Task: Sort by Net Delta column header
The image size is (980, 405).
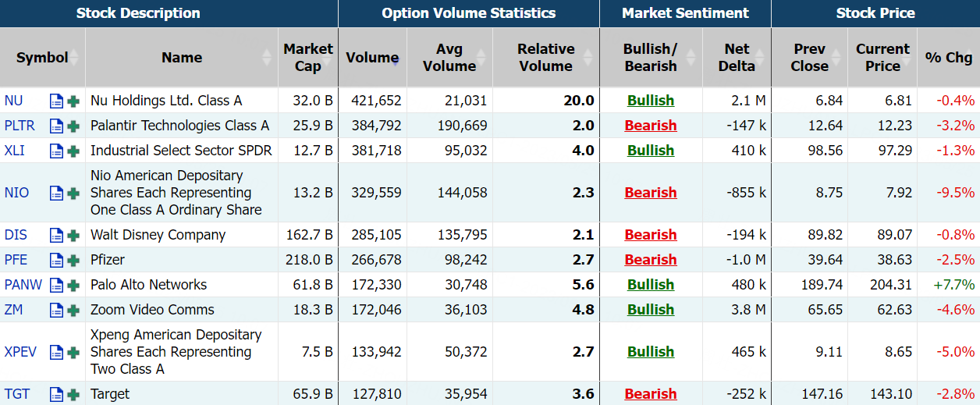Action: [x=736, y=58]
